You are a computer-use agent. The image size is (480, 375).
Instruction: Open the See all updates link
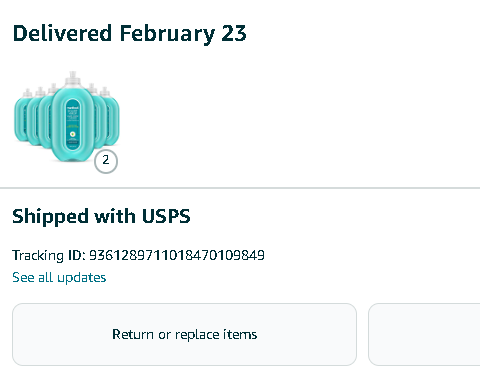click(59, 277)
